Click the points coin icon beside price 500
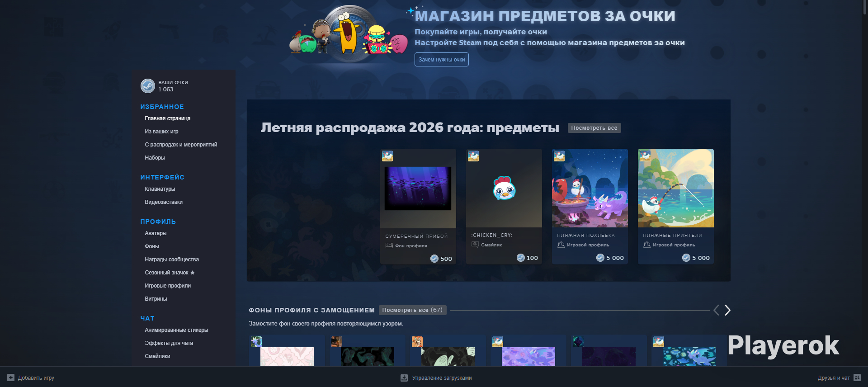The image size is (868, 387). coord(434,259)
